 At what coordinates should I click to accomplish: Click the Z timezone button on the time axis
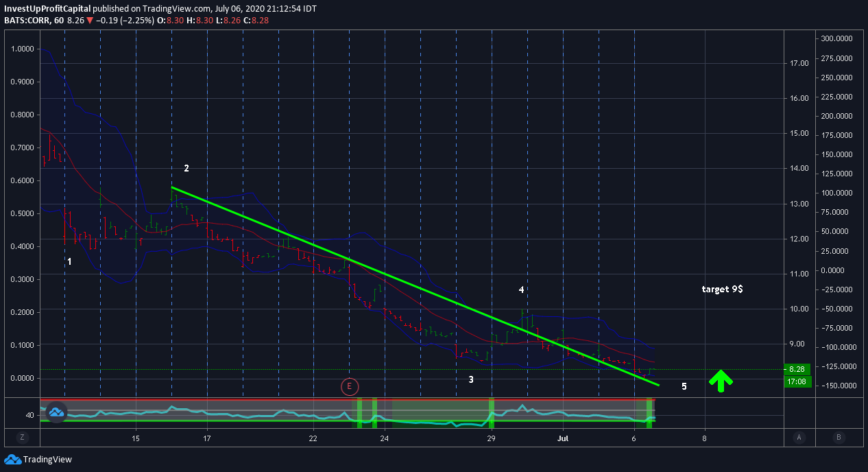(x=23, y=437)
